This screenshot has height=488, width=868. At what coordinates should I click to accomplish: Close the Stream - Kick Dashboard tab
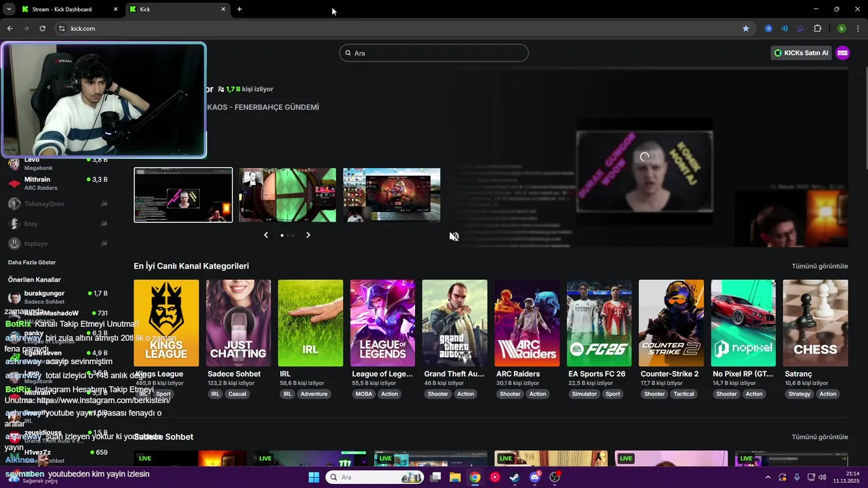pyautogui.click(x=115, y=9)
